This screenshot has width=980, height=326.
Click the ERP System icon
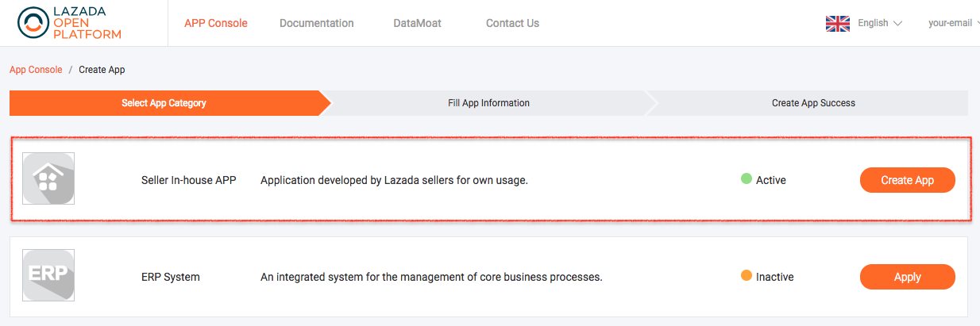click(48, 275)
